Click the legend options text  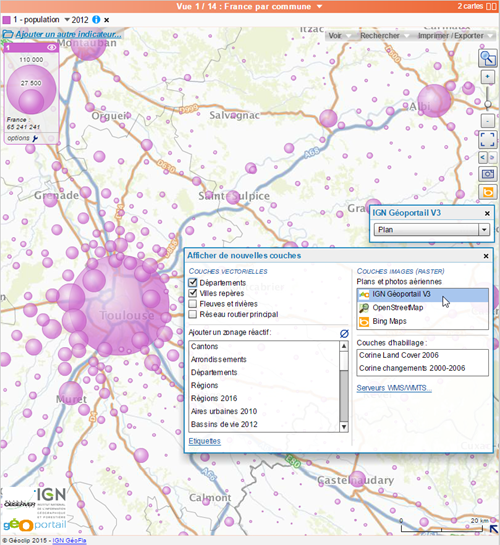[19, 138]
